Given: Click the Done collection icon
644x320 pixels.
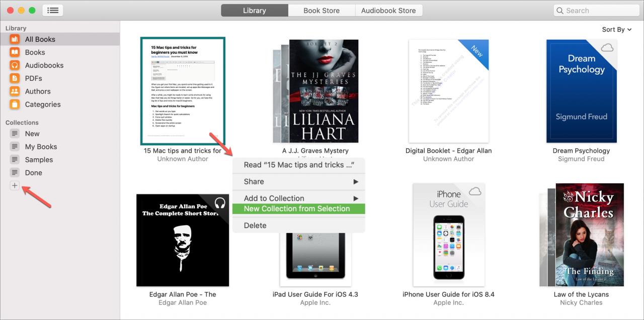Looking at the screenshot, I should [15, 173].
